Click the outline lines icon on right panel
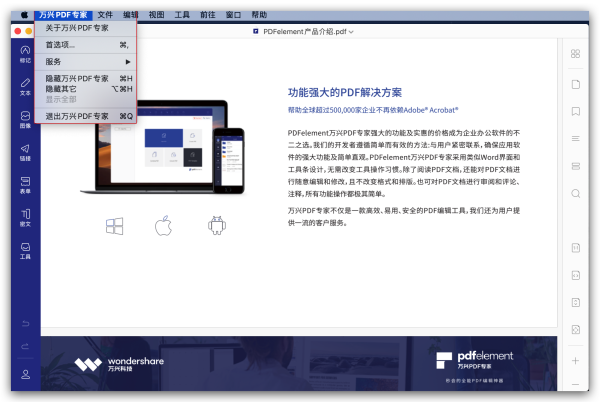The image size is (600, 402). tap(575, 138)
